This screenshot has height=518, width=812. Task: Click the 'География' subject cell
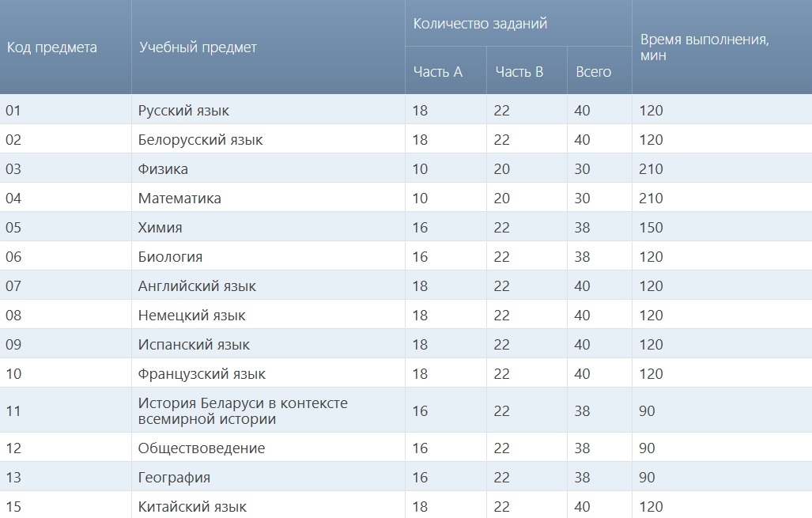pyautogui.click(x=175, y=478)
